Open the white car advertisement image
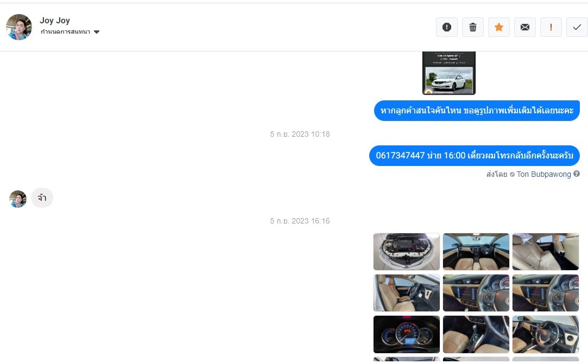 (x=449, y=73)
